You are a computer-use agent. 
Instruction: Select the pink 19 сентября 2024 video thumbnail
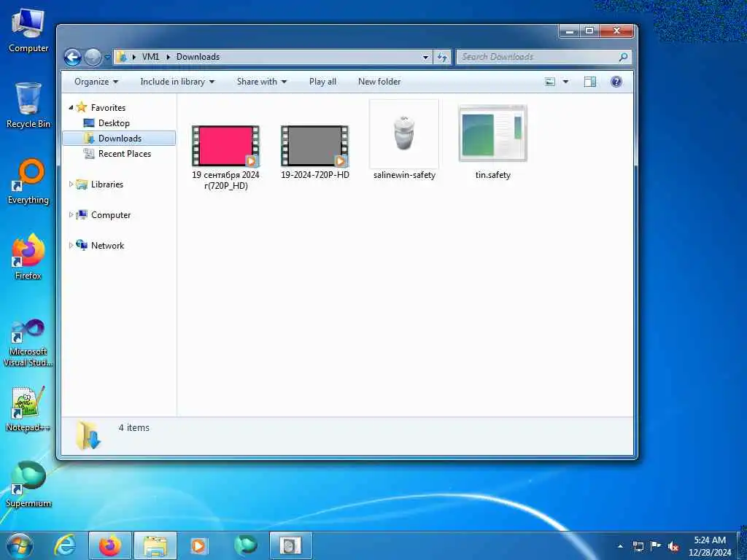pyautogui.click(x=225, y=146)
